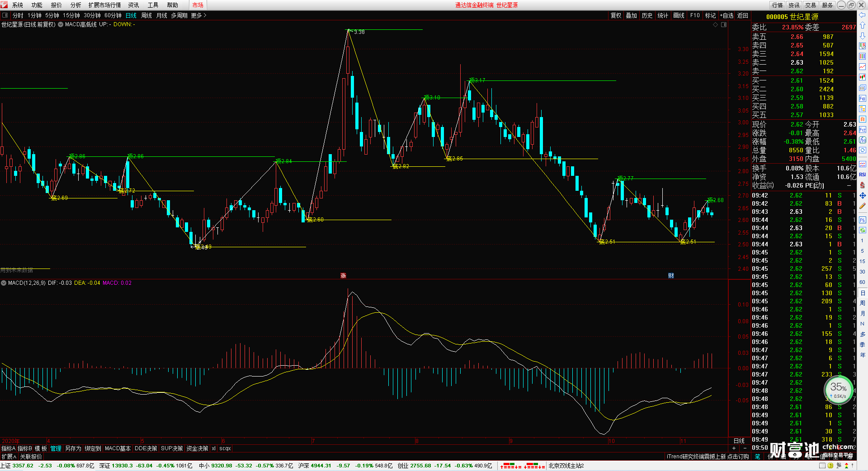This screenshot has height=471, width=868.
Task: Add stock with +自选 button
Action: [726, 15]
